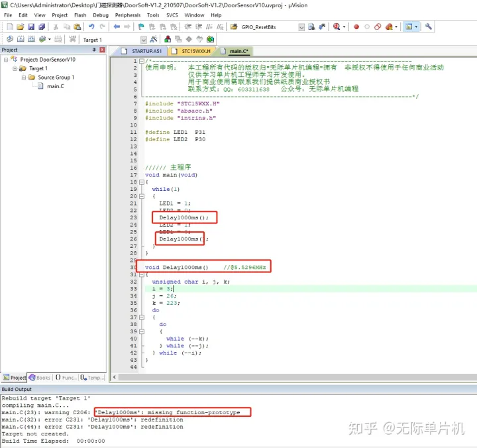Open the Target Options wand icon
The height and width of the screenshot is (448, 477).
152,40
